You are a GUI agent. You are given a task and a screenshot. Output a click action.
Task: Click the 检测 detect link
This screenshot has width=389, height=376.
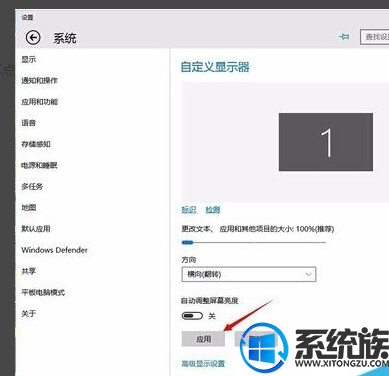pos(213,210)
